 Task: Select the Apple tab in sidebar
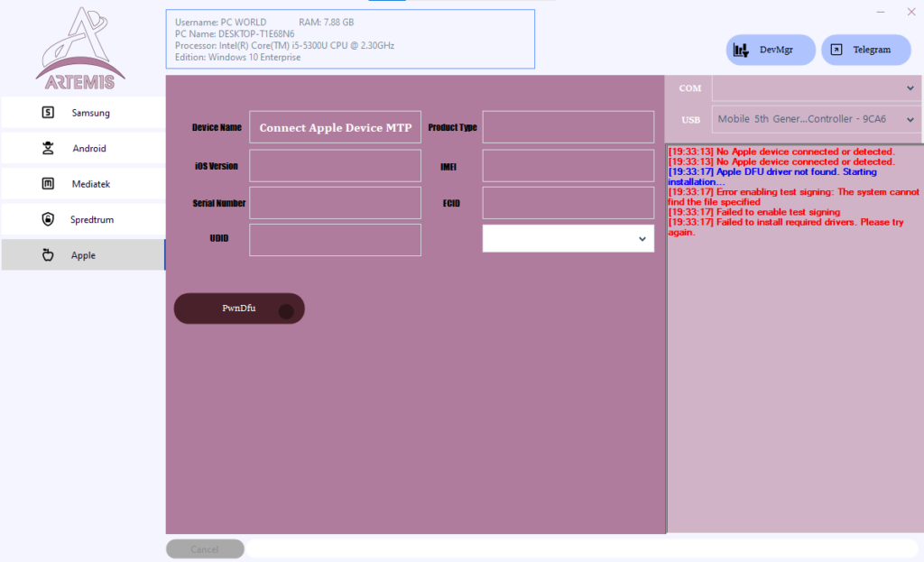pos(82,254)
